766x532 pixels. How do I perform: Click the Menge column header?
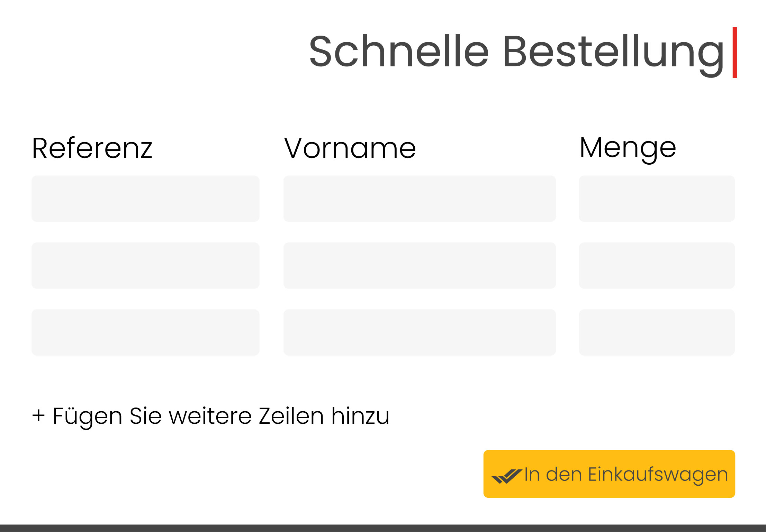pos(628,149)
